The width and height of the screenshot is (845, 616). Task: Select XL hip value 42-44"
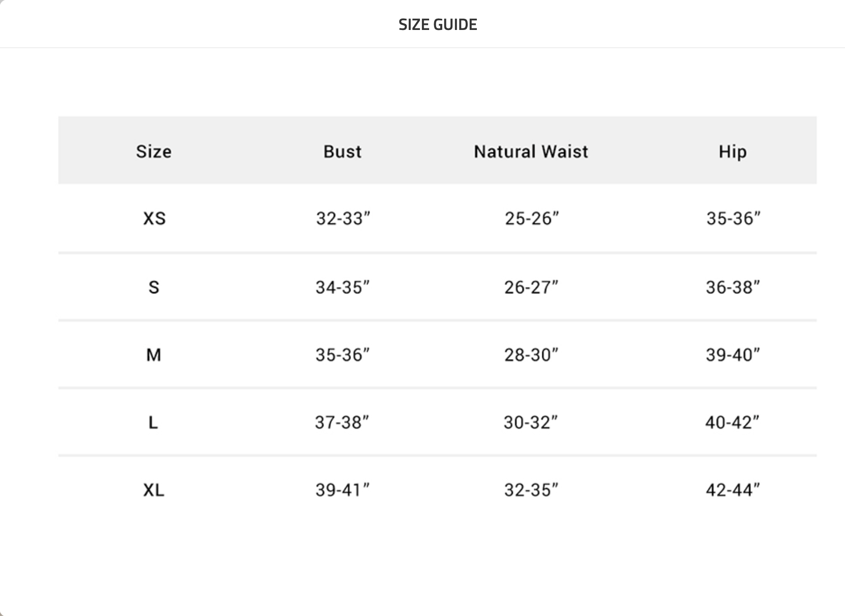click(732, 490)
